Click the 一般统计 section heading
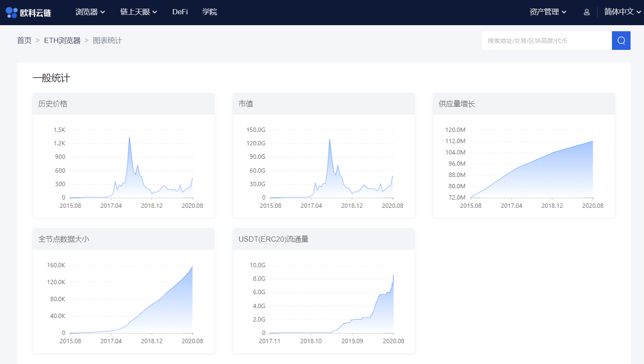This screenshot has height=364, width=644. click(51, 78)
